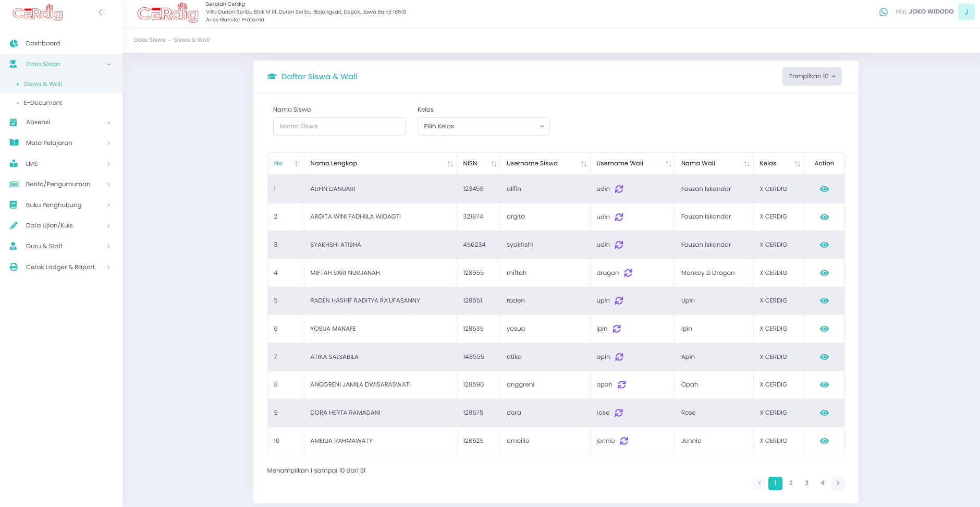Click previous page arrow in pagination
This screenshot has height=507, width=980.
pyautogui.click(x=759, y=483)
